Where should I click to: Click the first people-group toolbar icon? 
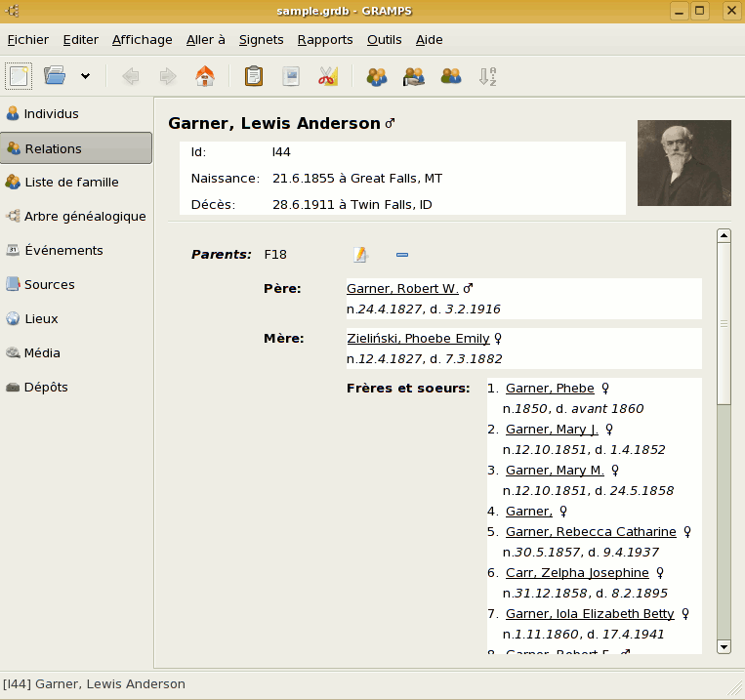click(377, 76)
